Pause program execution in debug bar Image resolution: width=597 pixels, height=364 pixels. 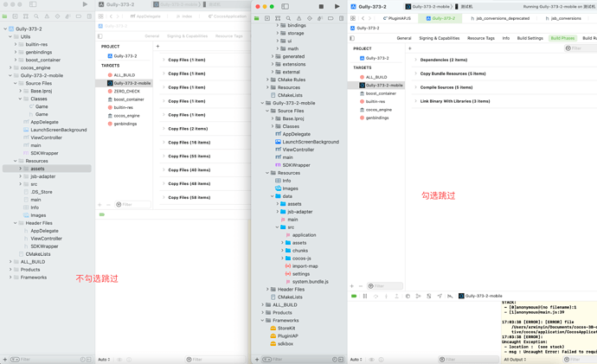click(365, 296)
